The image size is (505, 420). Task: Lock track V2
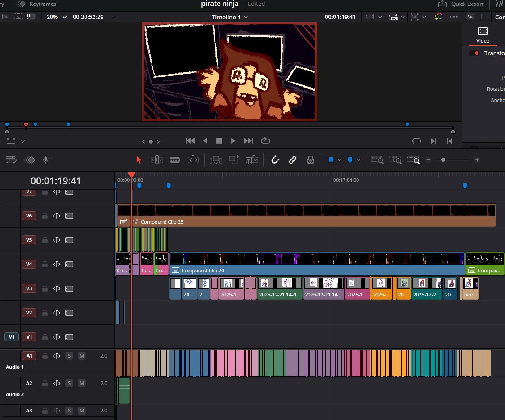coord(45,313)
